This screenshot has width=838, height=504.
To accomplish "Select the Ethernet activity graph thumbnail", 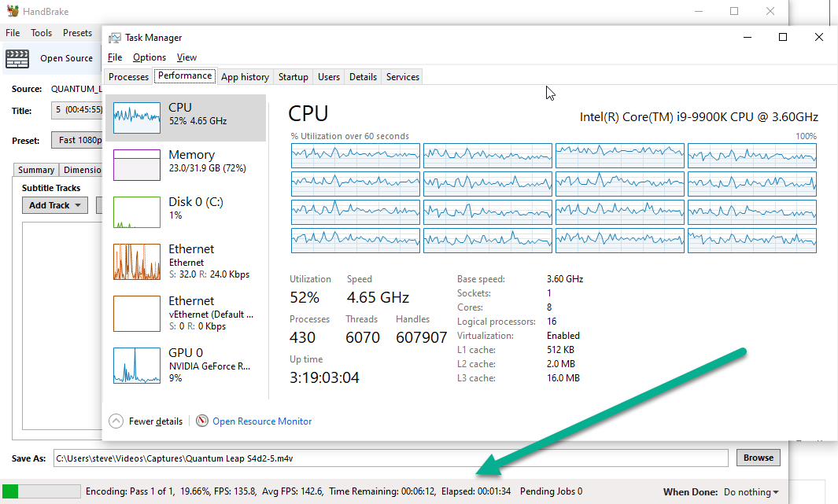I will tap(137, 262).
